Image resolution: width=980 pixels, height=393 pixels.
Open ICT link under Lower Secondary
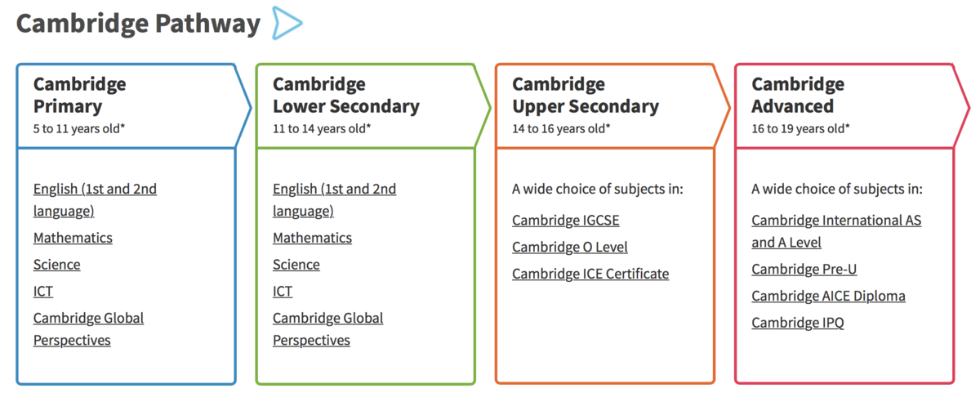pos(283,291)
